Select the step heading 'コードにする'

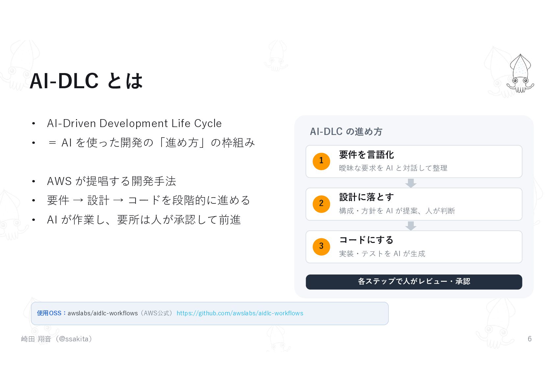[x=366, y=240]
